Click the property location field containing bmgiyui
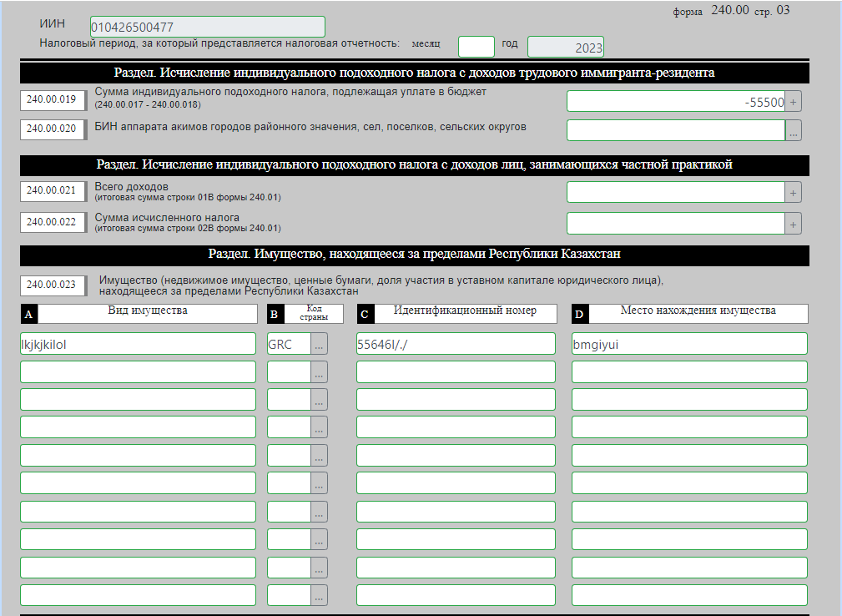This screenshot has width=842, height=616. coord(689,344)
